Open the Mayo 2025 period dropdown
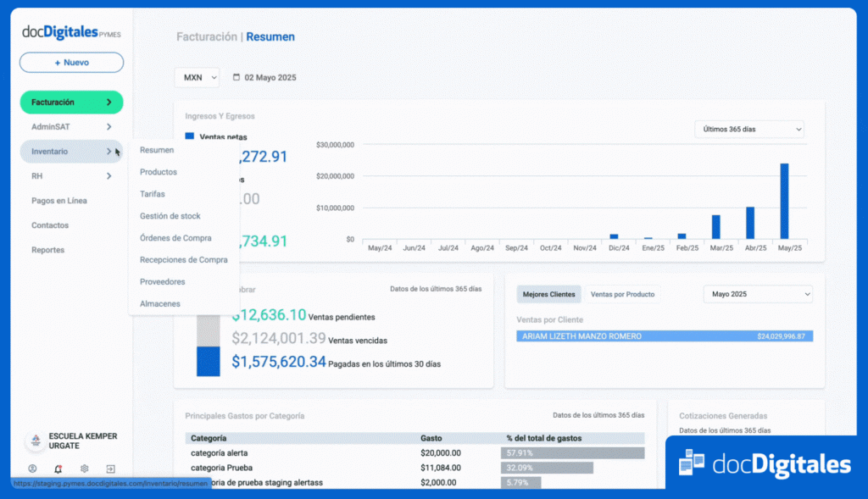Screen dimensions: 868x499 pos(759,294)
